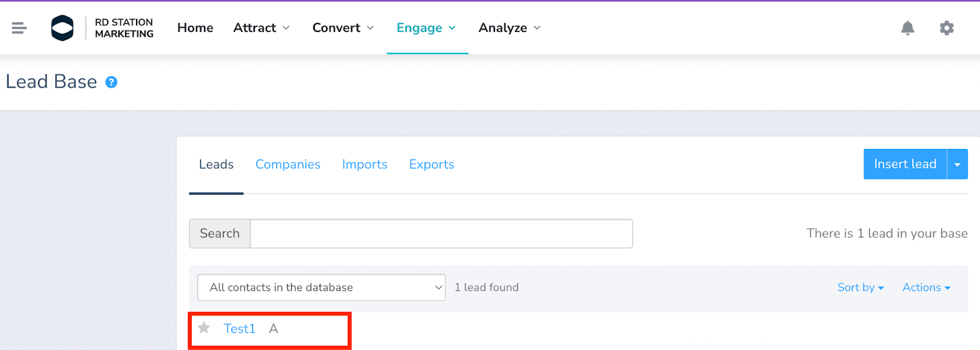The height and width of the screenshot is (350, 980).
Task: Click into the lead Search field
Action: (441, 234)
